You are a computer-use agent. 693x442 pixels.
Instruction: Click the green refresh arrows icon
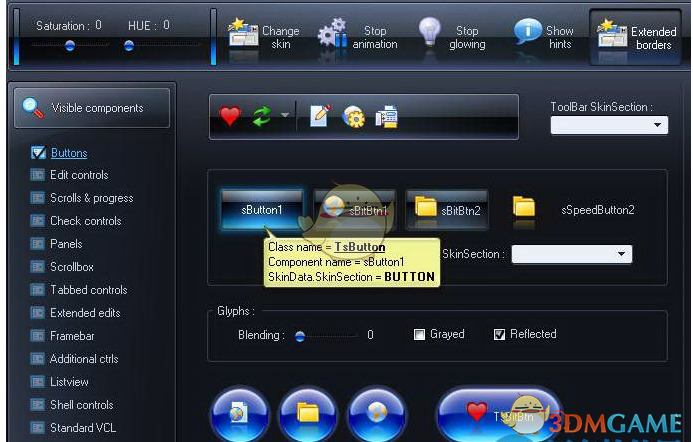coord(261,117)
